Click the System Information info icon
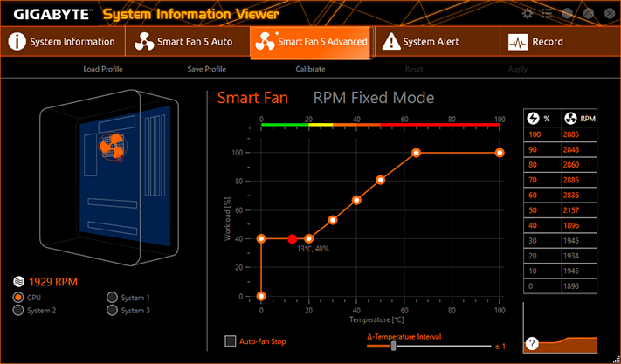The image size is (621, 364). coord(17,42)
